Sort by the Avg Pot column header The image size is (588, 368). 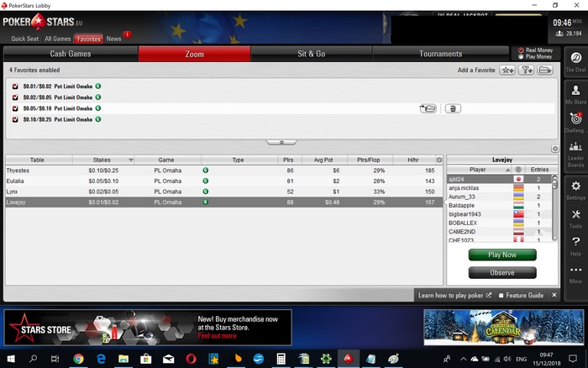point(324,160)
